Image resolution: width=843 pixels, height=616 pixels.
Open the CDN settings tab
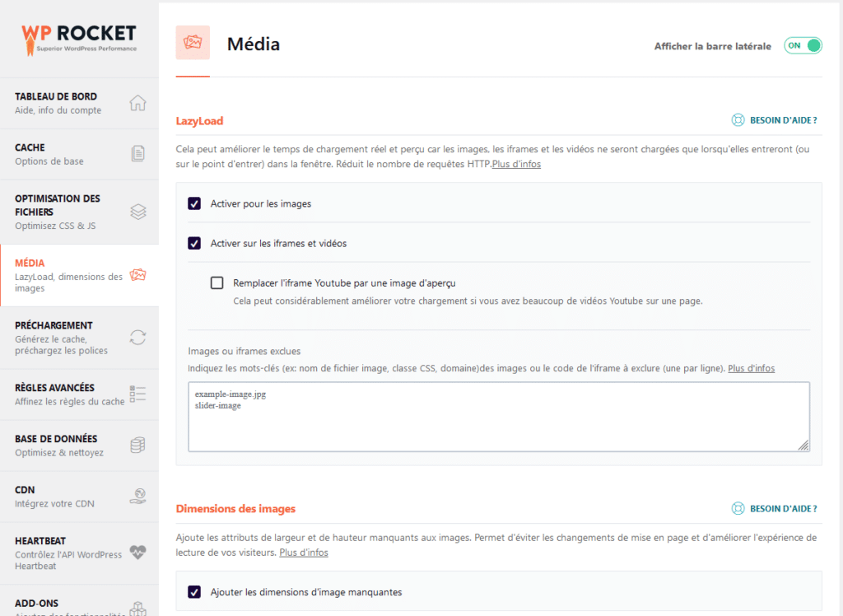(79, 496)
